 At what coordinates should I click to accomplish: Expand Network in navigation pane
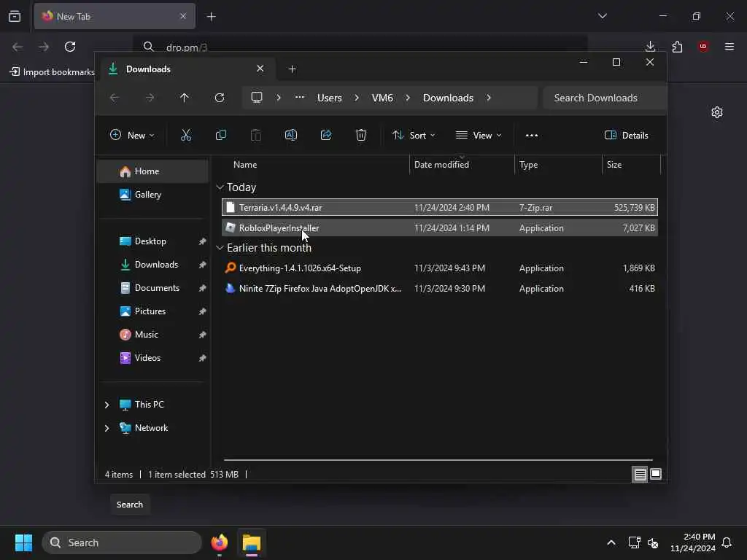point(107,428)
